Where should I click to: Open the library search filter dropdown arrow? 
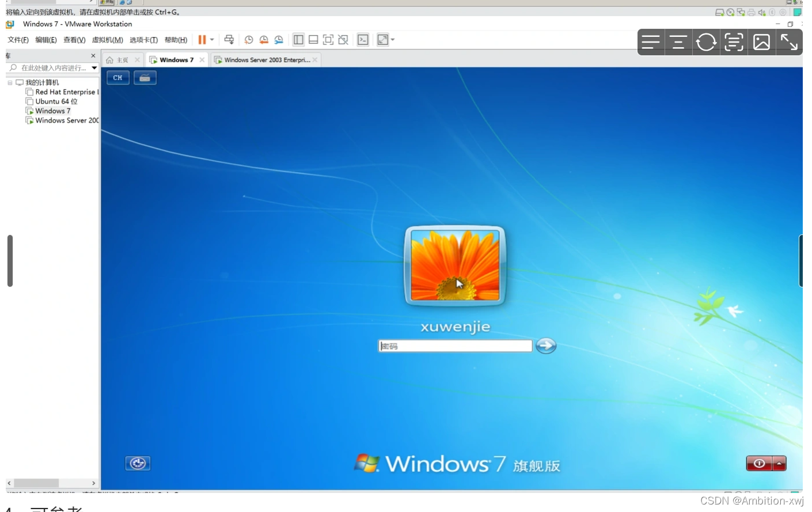(94, 68)
